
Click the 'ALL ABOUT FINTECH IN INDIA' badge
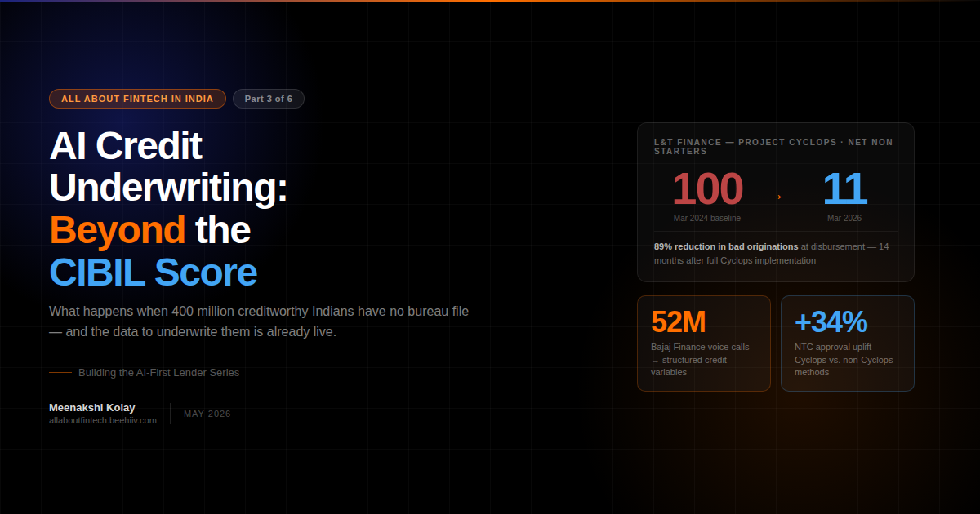pos(137,99)
